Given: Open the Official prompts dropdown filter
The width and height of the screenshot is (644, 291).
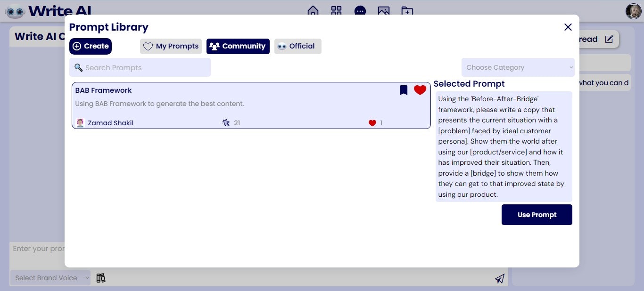Looking at the screenshot, I should 297,46.
